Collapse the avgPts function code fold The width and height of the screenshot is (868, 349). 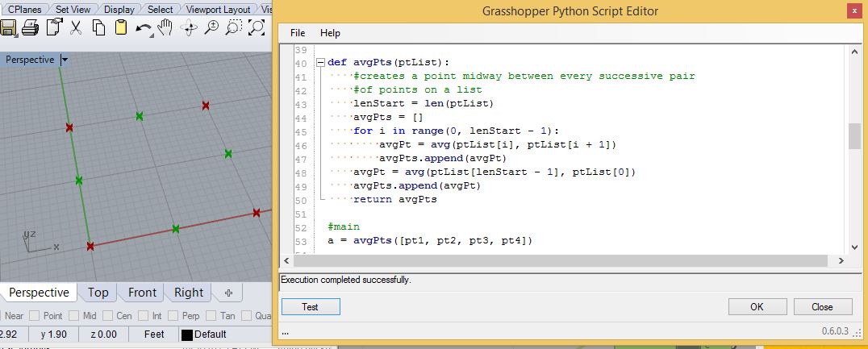320,63
